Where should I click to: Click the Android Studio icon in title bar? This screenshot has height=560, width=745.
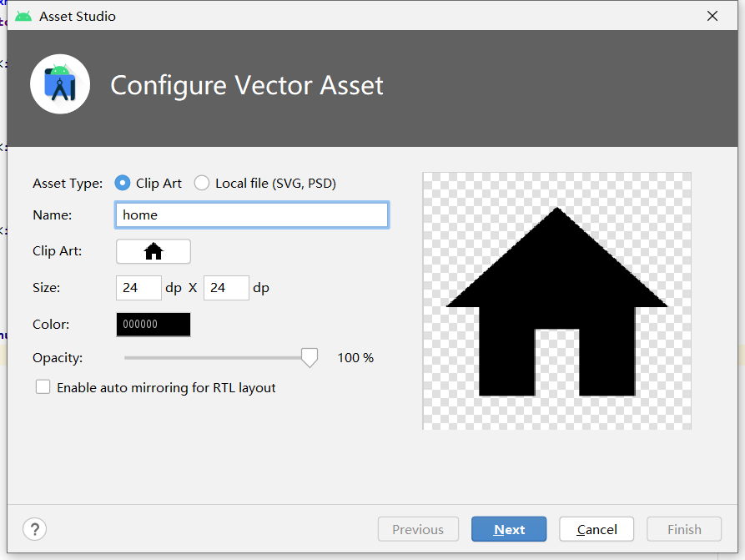[x=23, y=15]
